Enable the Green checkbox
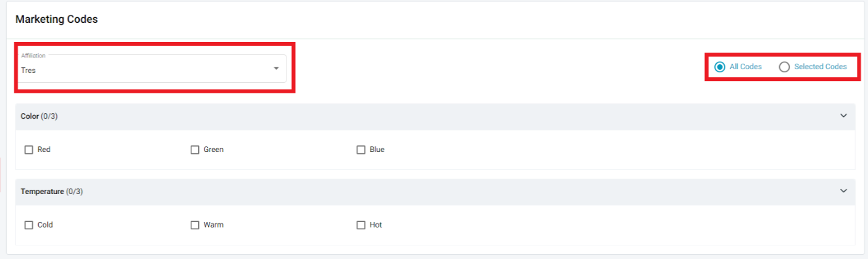This screenshot has height=259, width=868. pyautogui.click(x=195, y=150)
